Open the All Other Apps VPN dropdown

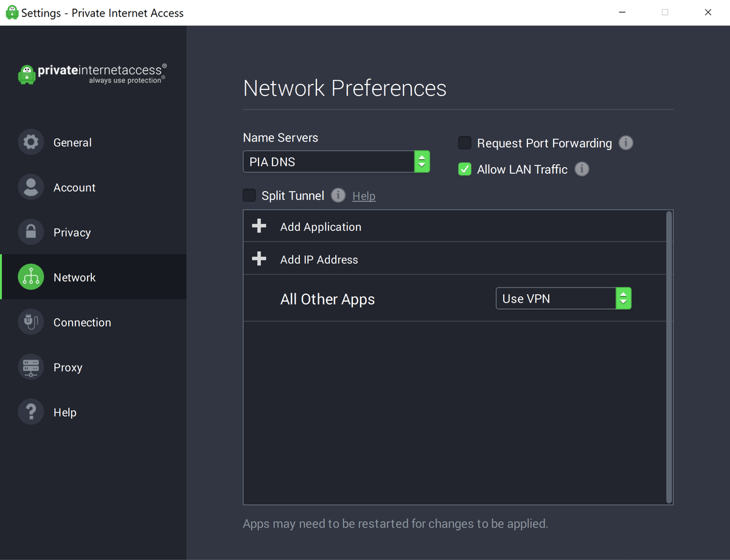pos(563,299)
